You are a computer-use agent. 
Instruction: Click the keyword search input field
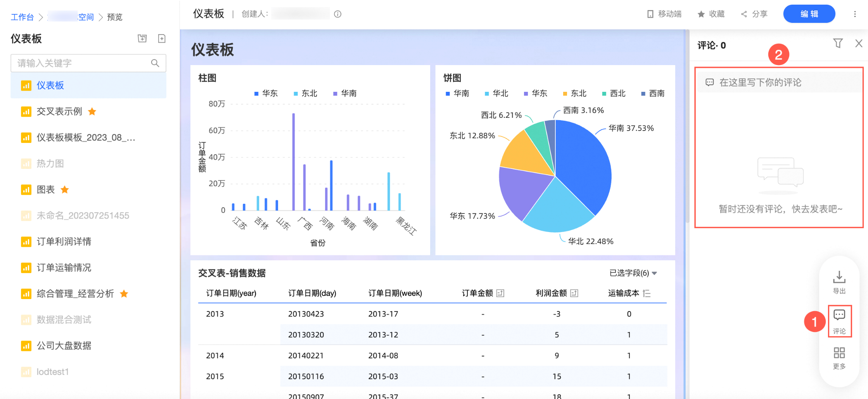(x=88, y=63)
